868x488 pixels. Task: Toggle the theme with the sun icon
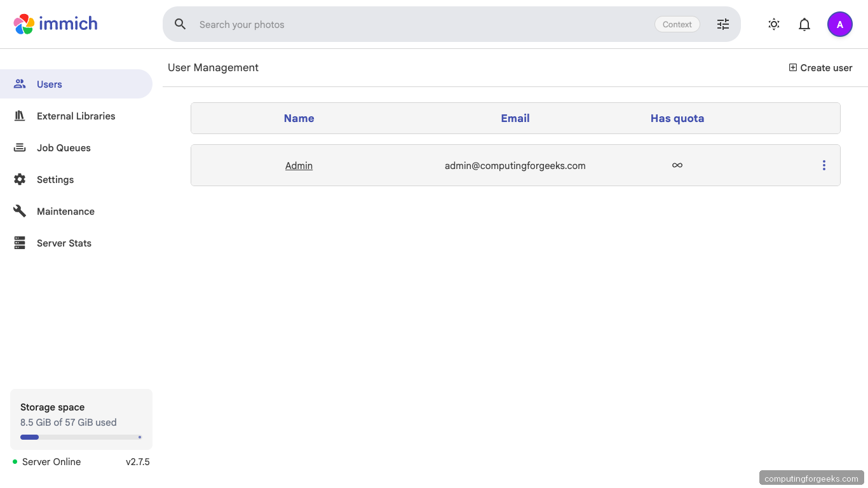click(774, 24)
